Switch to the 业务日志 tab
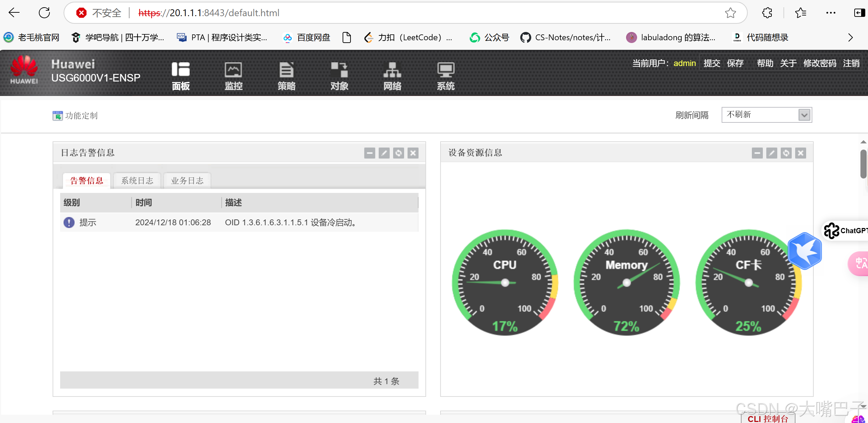The image size is (868, 423). [x=187, y=180]
